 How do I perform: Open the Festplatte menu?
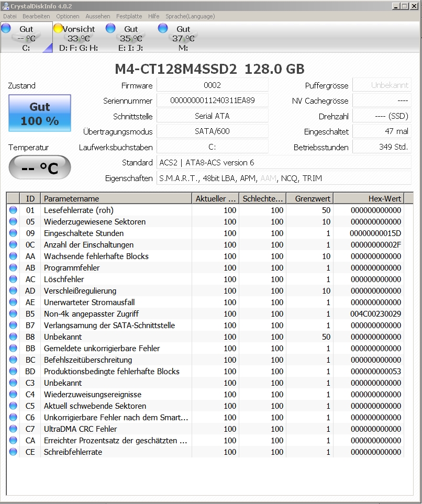(129, 16)
